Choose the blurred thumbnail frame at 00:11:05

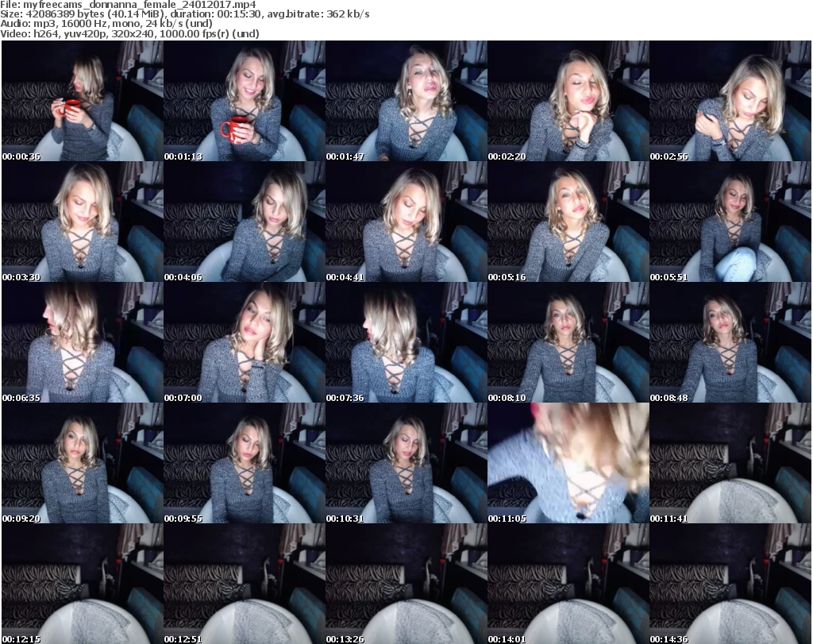[568, 463]
